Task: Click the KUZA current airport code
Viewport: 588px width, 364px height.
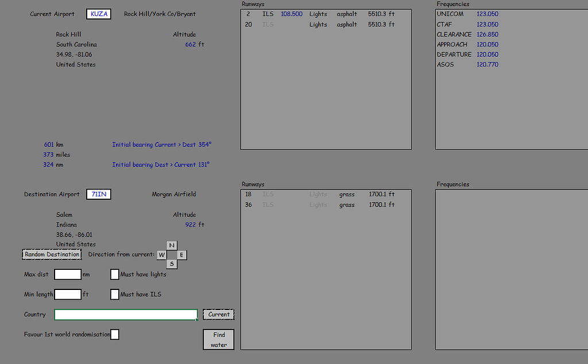Action: [x=98, y=14]
